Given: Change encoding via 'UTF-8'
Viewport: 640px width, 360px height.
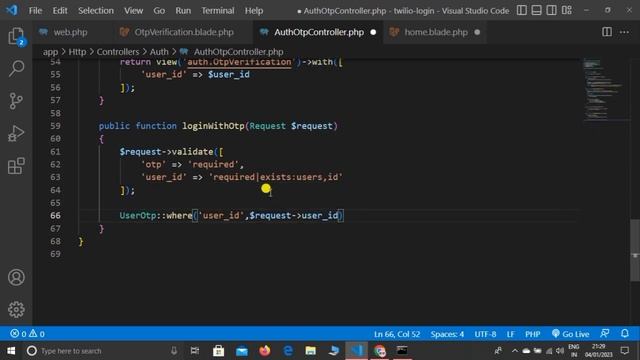Looking at the screenshot, I should click(485, 334).
